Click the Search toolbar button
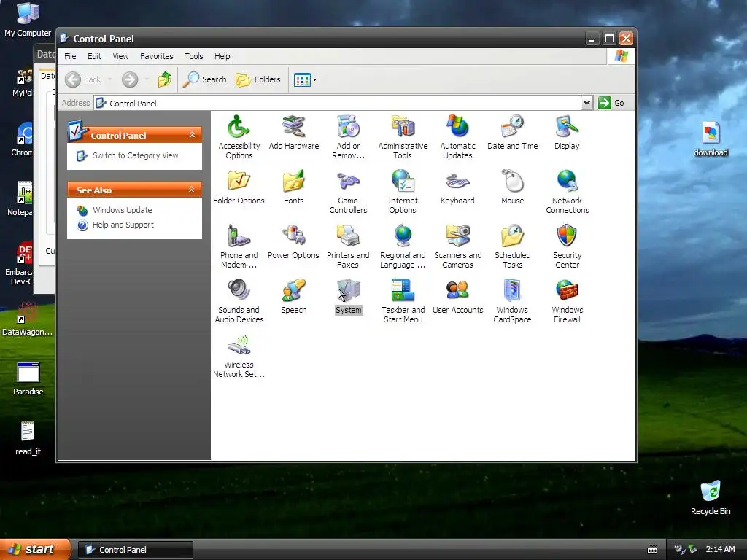747x560 pixels. [x=205, y=79]
